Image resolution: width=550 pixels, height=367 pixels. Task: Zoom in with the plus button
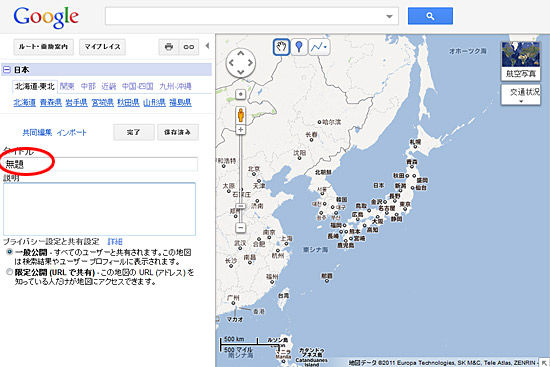tap(241, 129)
